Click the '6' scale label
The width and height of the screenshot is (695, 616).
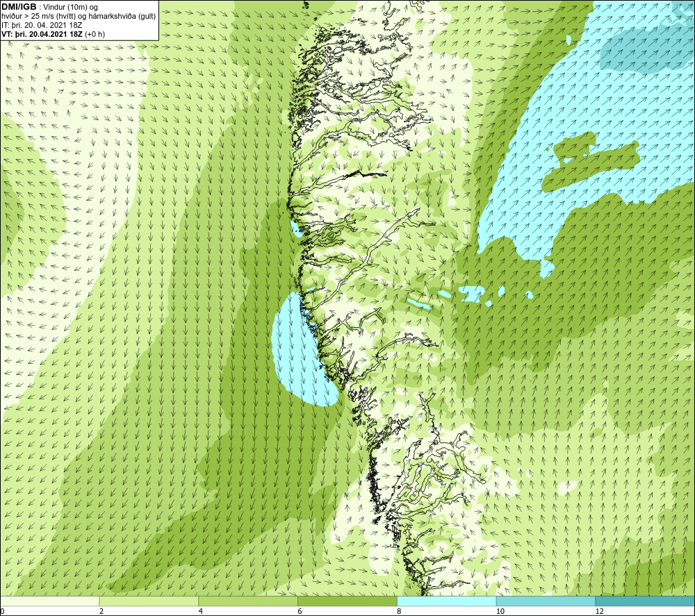click(x=300, y=612)
